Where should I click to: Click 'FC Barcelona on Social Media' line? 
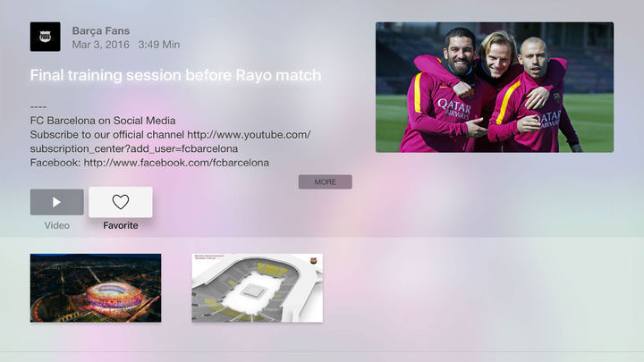point(103,121)
